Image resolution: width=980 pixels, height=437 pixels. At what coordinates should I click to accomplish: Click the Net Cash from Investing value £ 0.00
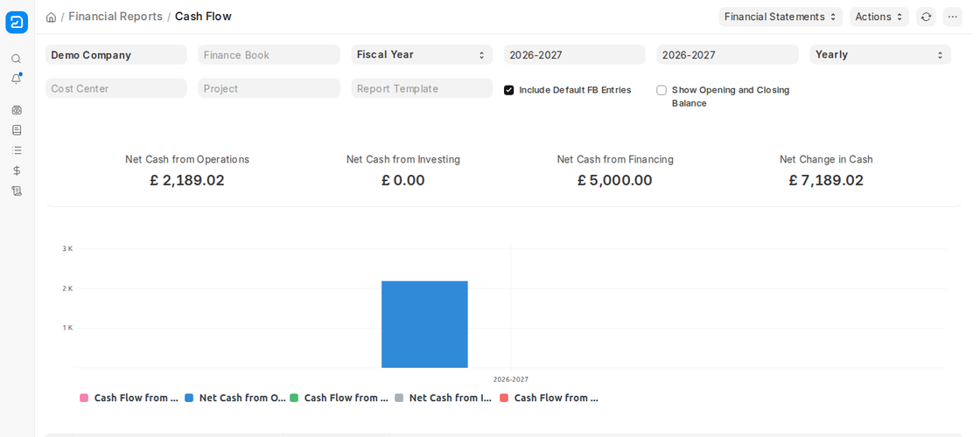[x=403, y=180]
